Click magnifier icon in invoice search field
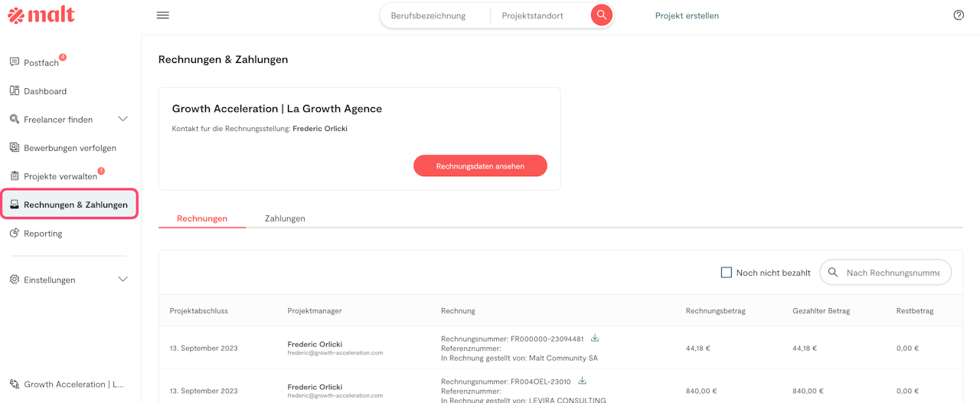This screenshot has width=980, height=403. coord(833,272)
